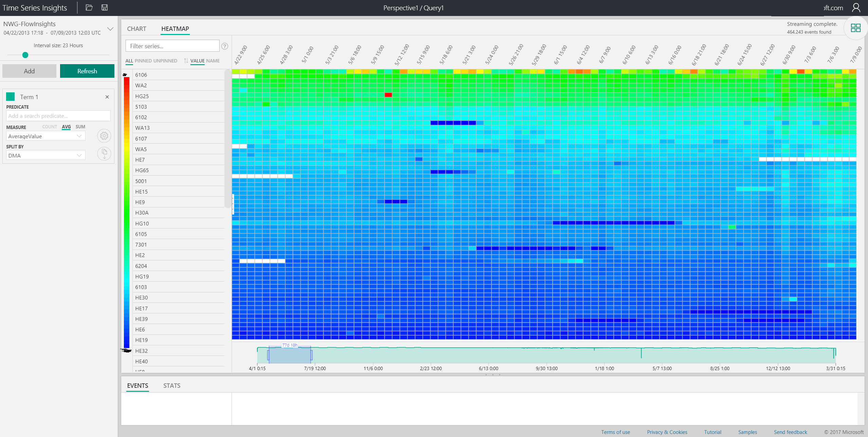Open filter series help question mark
The image size is (868, 437).
pos(225,46)
